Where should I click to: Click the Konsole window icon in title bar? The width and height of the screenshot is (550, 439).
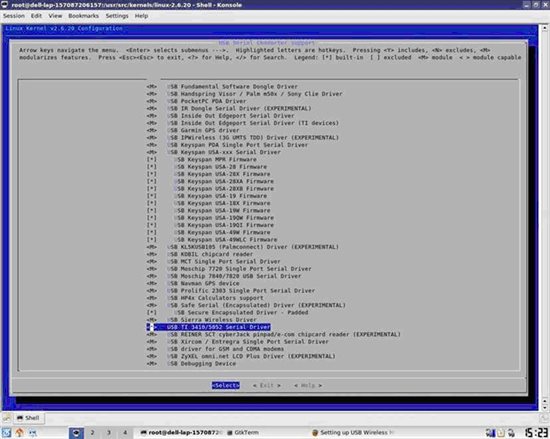coord(5,5)
